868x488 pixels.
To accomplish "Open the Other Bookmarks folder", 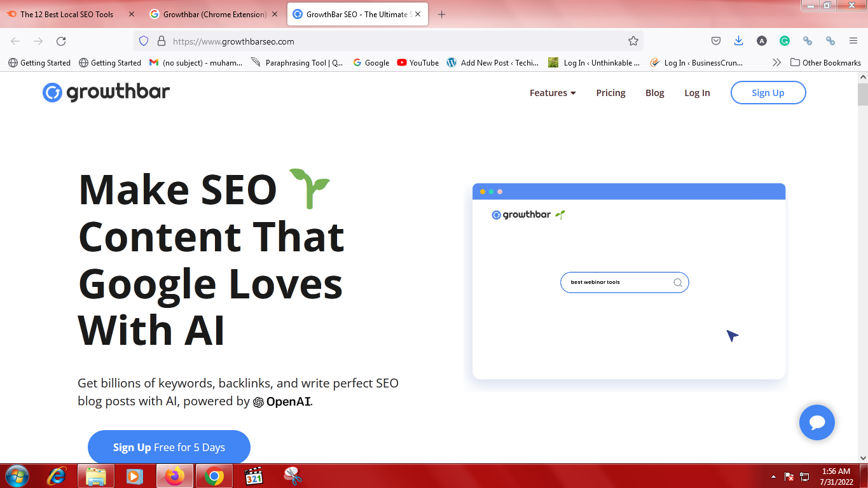I will (825, 62).
